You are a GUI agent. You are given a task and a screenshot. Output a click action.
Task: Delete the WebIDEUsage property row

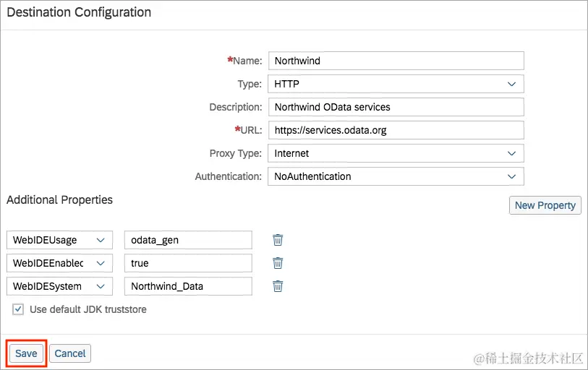278,240
